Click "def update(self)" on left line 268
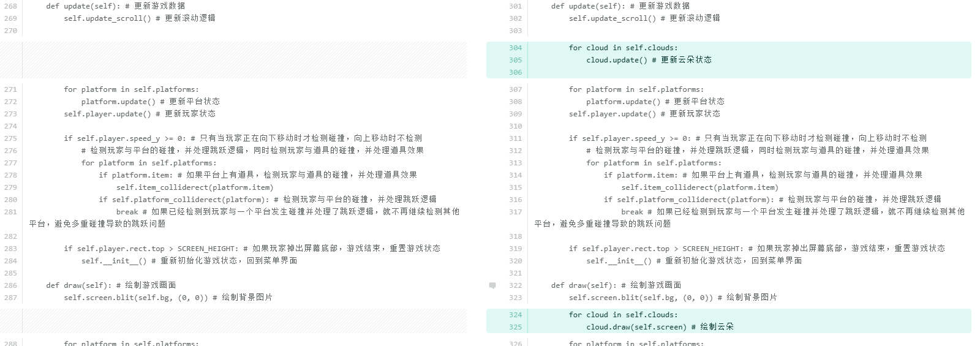 pos(85,6)
